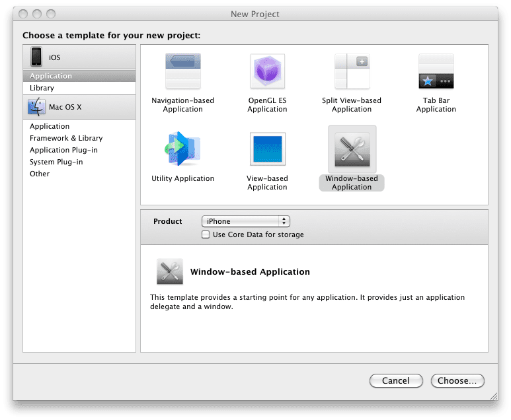
Task: Select the Utility Application template icon
Action: 182,149
